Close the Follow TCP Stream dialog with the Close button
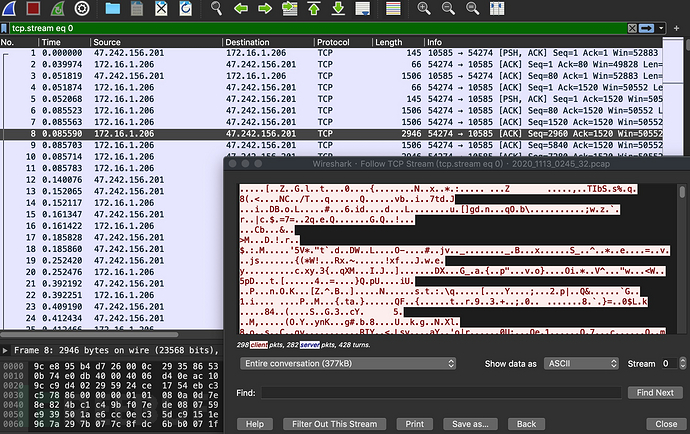This screenshot has width=690, height=434. (x=666, y=424)
